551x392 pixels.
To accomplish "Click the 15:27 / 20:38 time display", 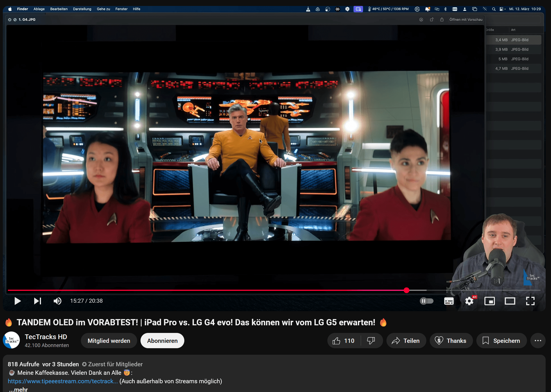I will tap(87, 301).
